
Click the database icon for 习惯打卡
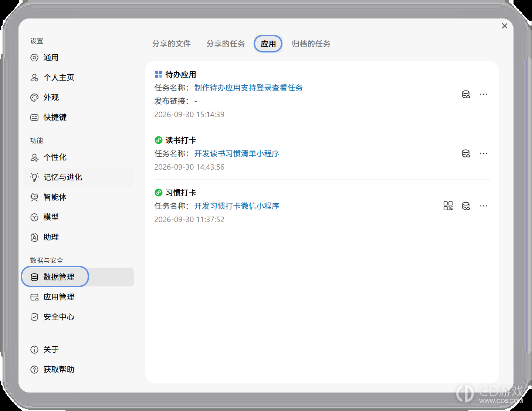coord(466,206)
